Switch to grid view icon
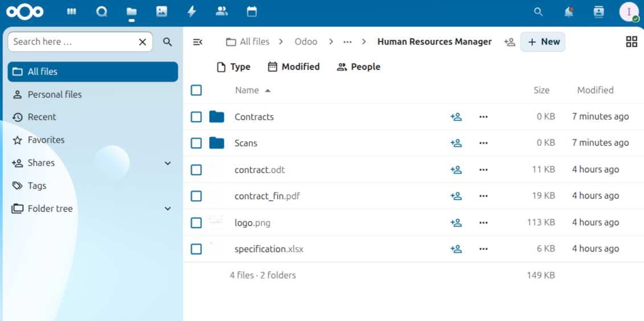The image size is (644, 321). point(631,42)
